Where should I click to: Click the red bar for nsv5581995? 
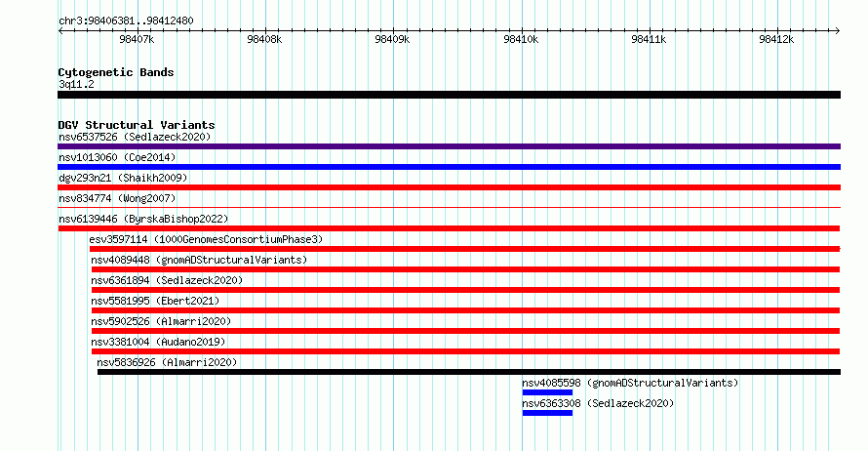click(465, 310)
